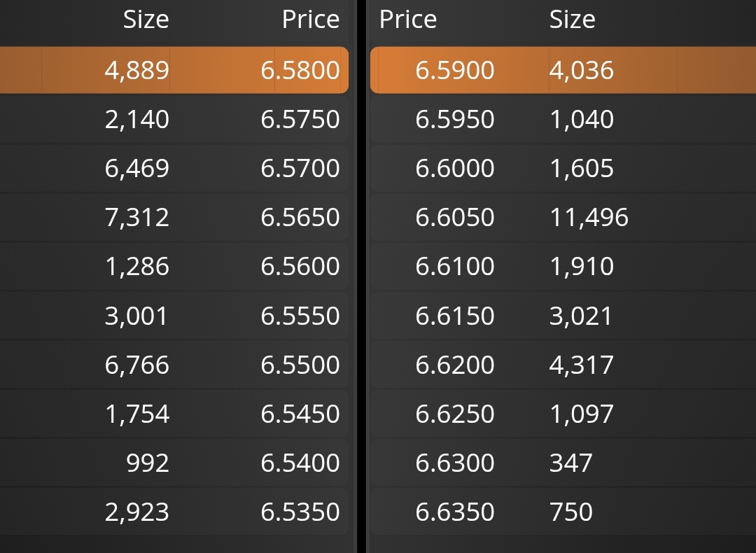
Task: Pick ask row with size 4,317
Action: (563, 365)
